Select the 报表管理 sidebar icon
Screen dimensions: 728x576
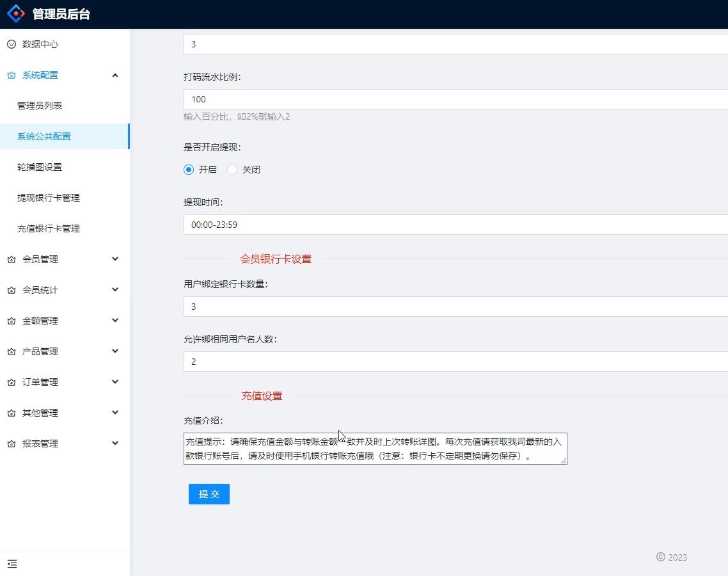tap(10, 444)
